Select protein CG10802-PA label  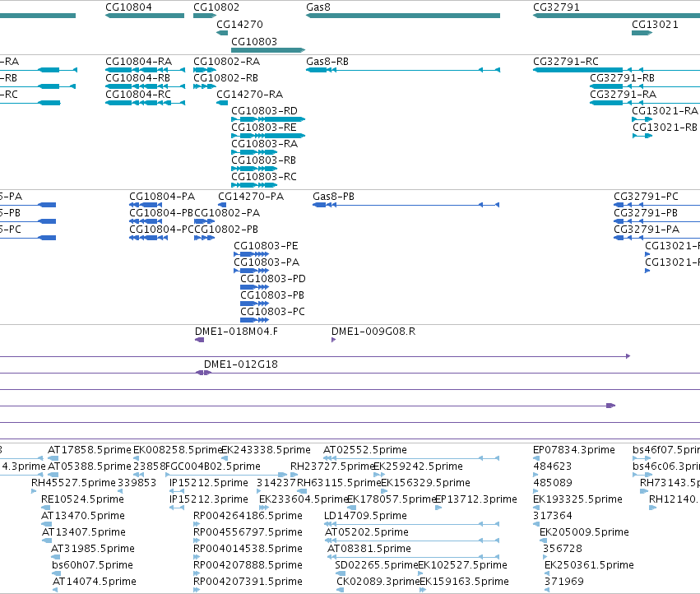(x=227, y=213)
